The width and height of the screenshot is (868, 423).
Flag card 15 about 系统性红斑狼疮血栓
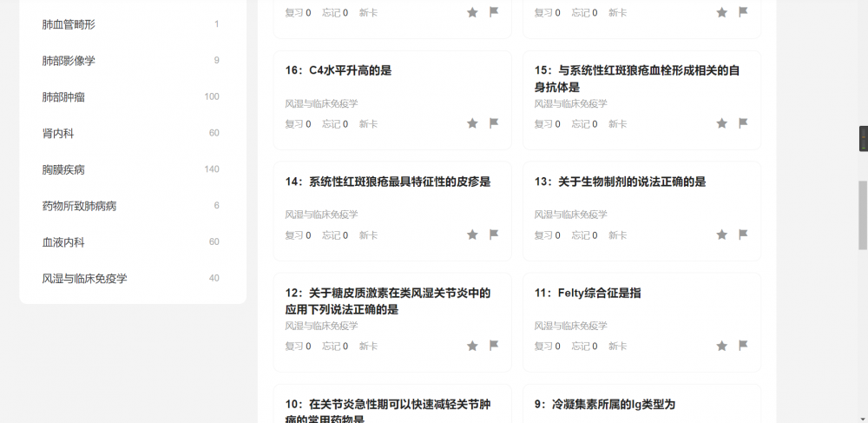(x=744, y=123)
